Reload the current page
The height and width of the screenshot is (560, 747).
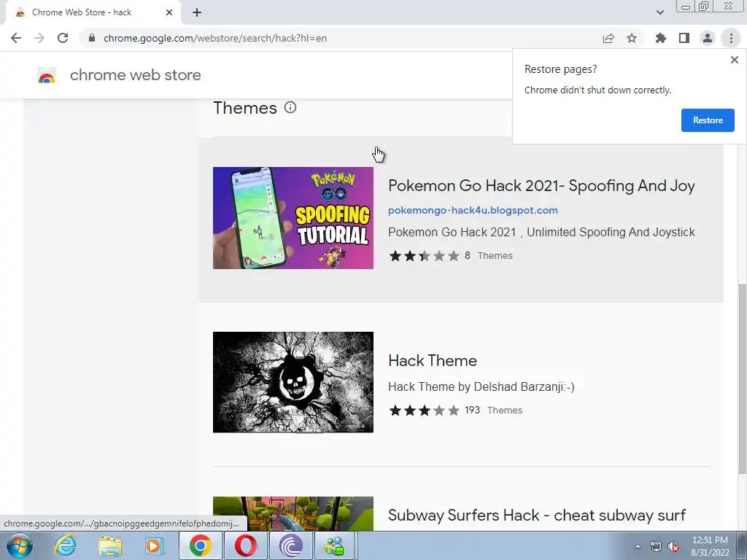[63, 38]
